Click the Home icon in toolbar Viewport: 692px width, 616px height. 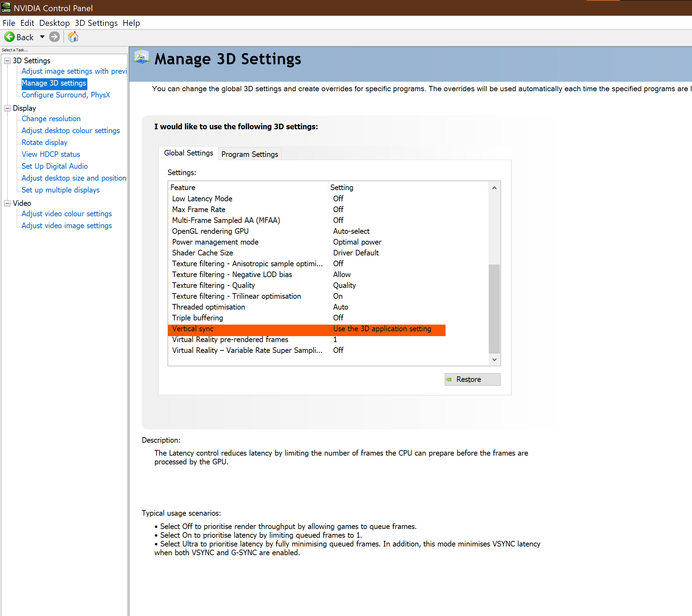(73, 37)
